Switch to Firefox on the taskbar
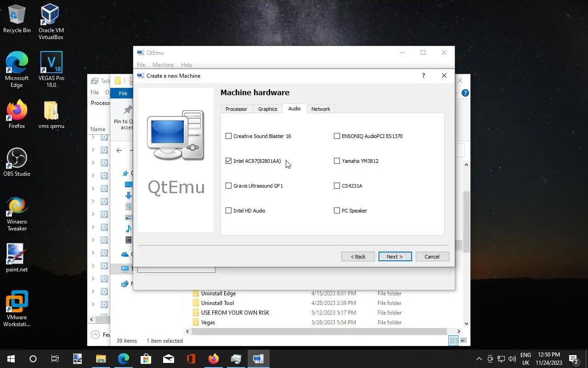The height and width of the screenshot is (368, 588). (x=214, y=359)
